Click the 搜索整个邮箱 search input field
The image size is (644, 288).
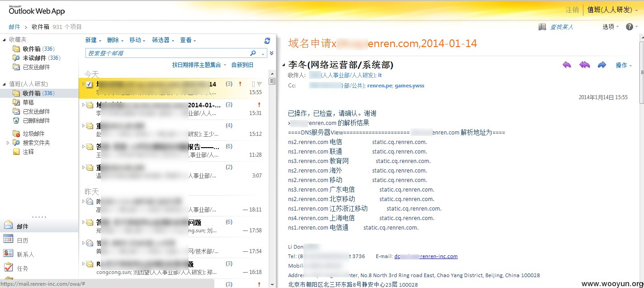tap(167, 53)
